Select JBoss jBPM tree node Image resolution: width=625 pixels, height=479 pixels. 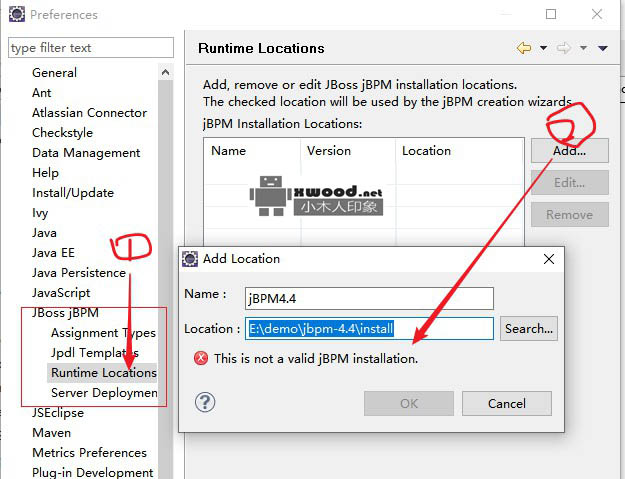[x=65, y=313]
